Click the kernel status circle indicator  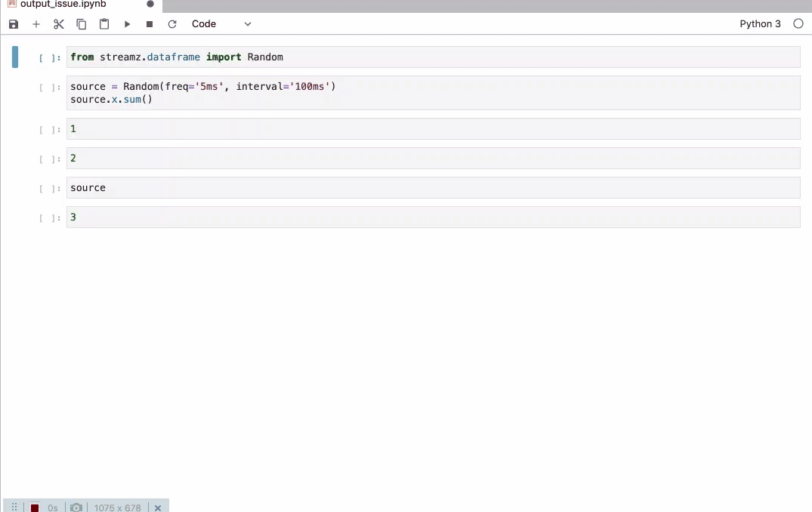798,24
